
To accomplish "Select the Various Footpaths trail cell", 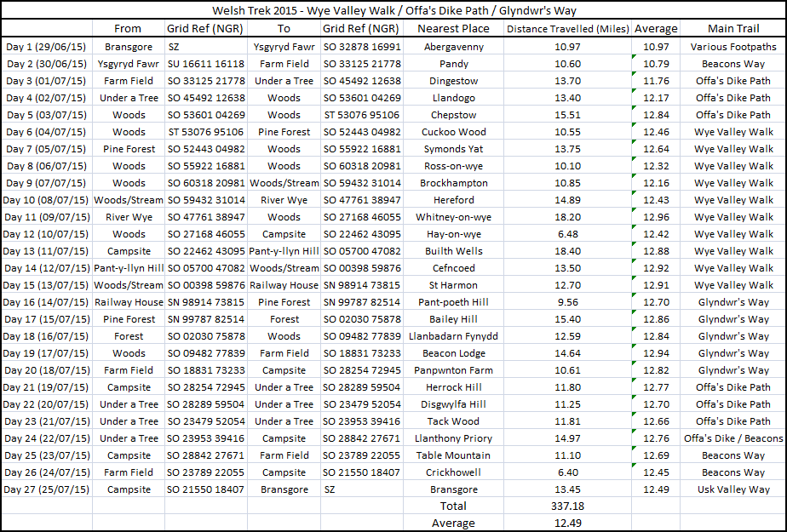I will coord(733,47).
